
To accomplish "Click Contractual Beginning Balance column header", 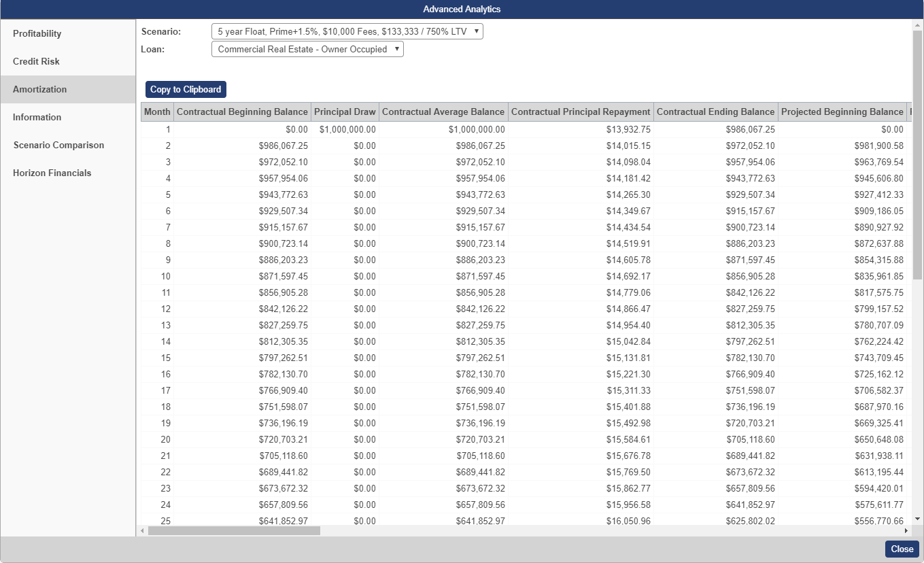I will click(242, 112).
